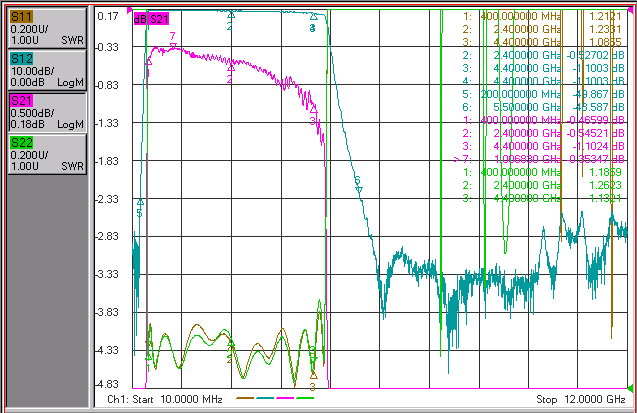
Task: Click the Start 10.0000 MHz frequency label
Action: 165,399
